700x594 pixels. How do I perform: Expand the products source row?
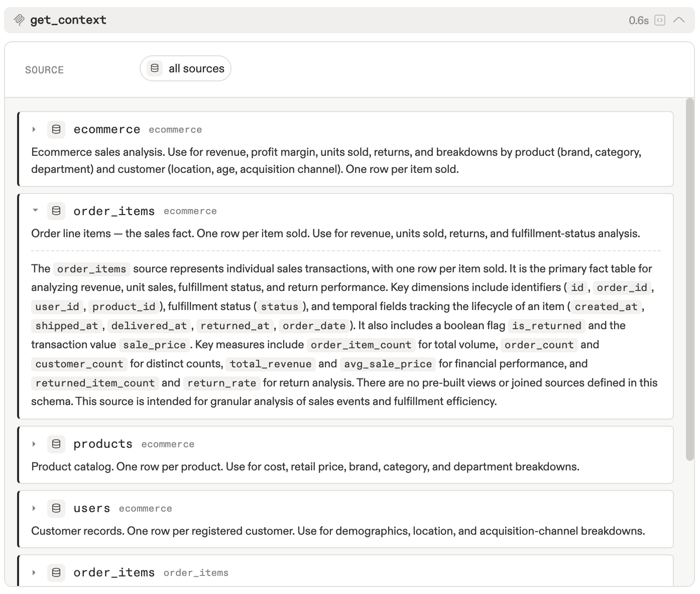[x=34, y=444]
